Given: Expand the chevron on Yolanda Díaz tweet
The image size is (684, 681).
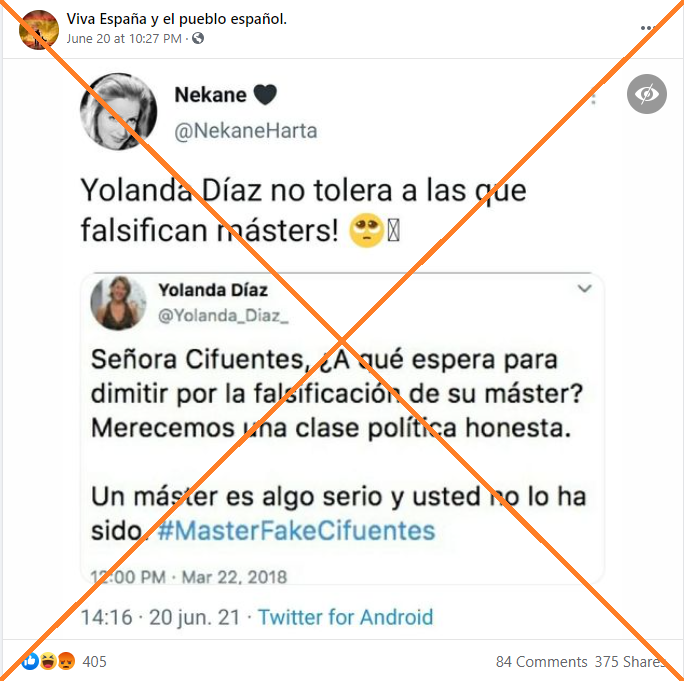Looking at the screenshot, I should [x=584, y=288].
